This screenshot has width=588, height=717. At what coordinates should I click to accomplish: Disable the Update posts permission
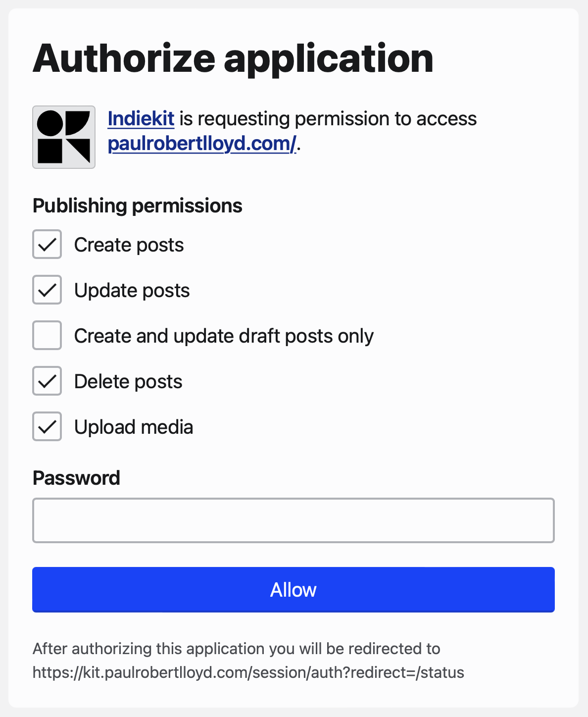click(x=47, y=290)
